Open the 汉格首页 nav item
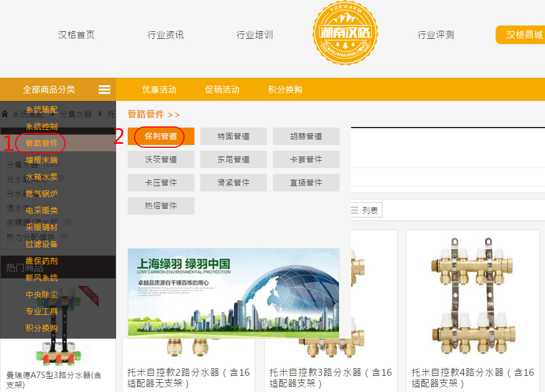 click(x=76, y=35)
